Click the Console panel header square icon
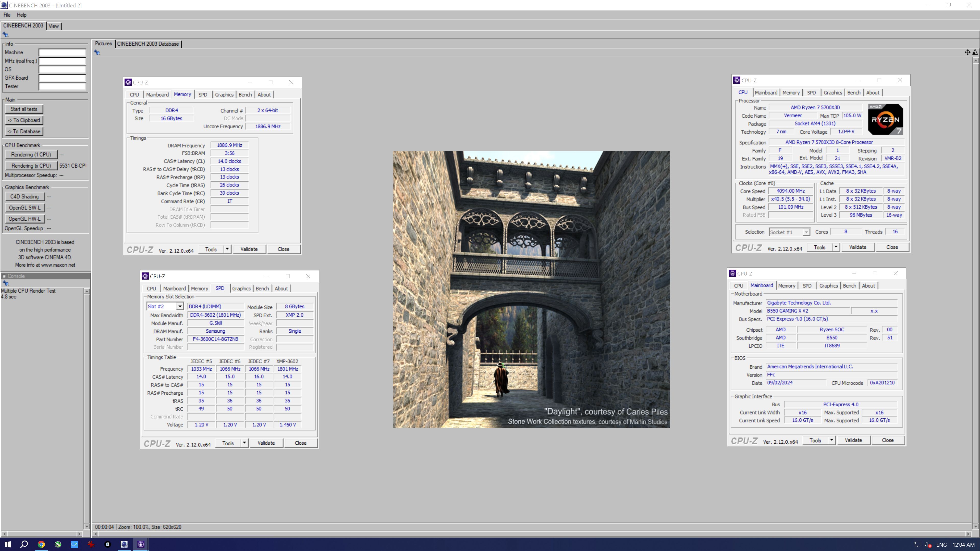Screen dimensions: 980x551 click(x=4, y=276)
